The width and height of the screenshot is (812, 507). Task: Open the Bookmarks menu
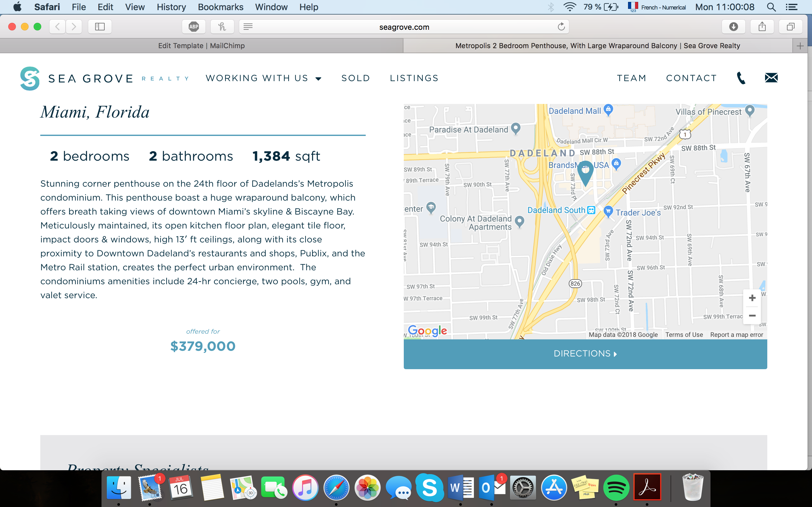tap(220, 7)
